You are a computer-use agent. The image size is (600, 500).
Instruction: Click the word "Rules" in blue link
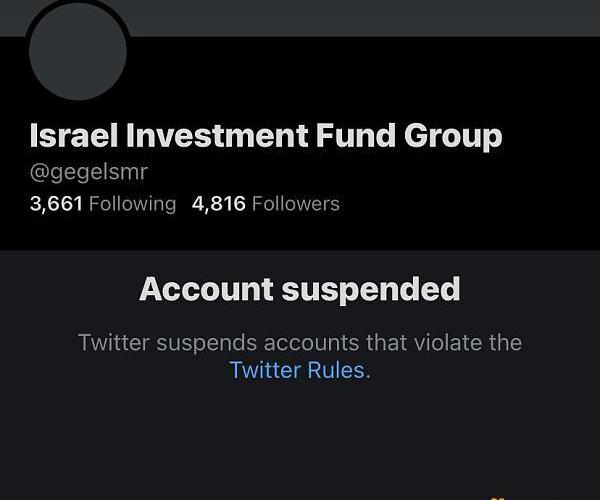pos(338,370)
